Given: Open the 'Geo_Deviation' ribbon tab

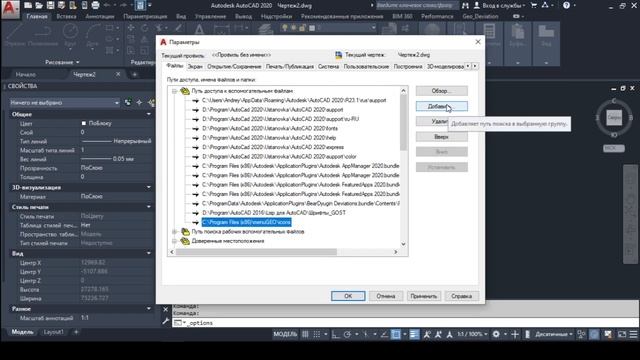Looking at the screenshot, I should pyautogui.click(x=480, y=16).
